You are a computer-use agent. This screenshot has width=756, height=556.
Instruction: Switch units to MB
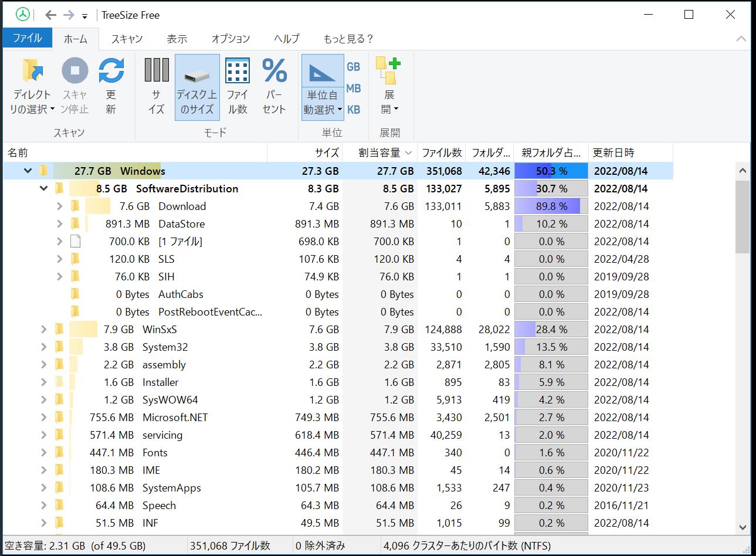(x=353, y=89)
